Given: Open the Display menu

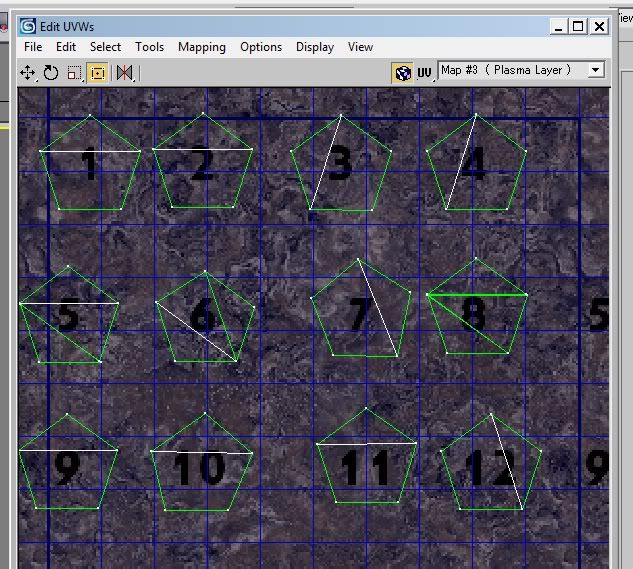Looking at the screenshot, I should click(x=315, y=47).
